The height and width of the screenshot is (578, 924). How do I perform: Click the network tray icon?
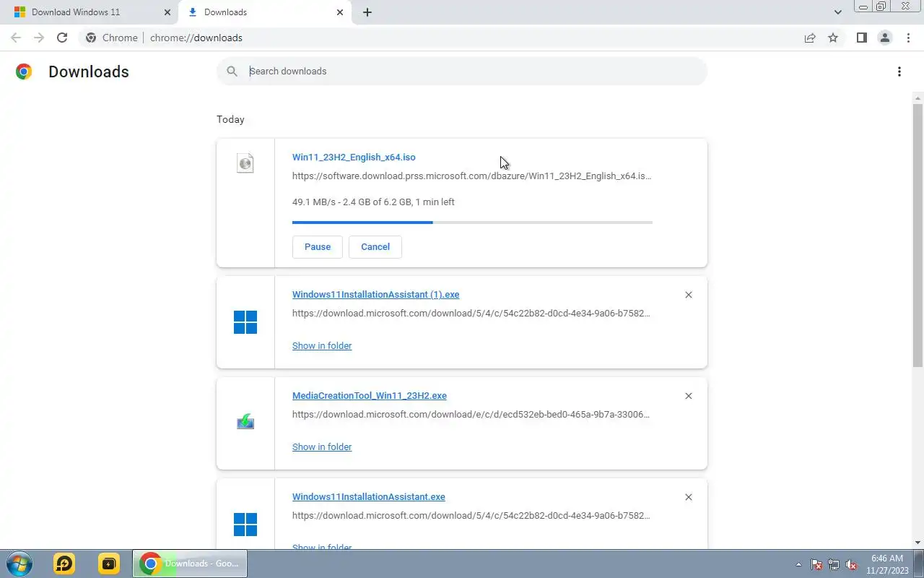[x=834, y=564]
